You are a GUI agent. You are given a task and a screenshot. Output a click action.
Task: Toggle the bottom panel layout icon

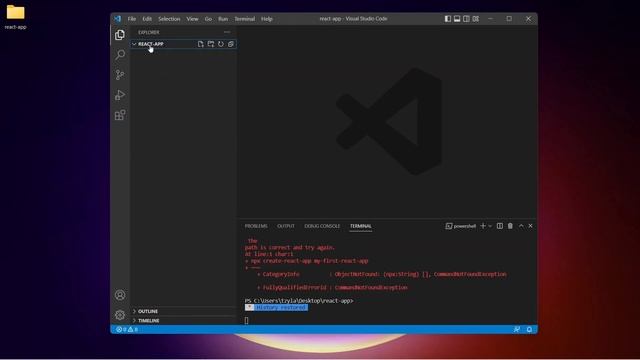coord(457,19)
